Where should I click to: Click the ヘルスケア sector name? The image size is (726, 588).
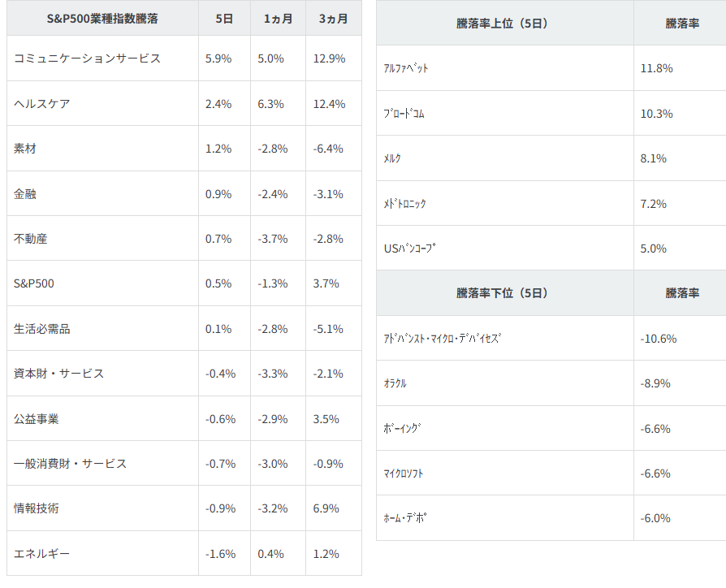pyautogui.click(x=42, y=104)
